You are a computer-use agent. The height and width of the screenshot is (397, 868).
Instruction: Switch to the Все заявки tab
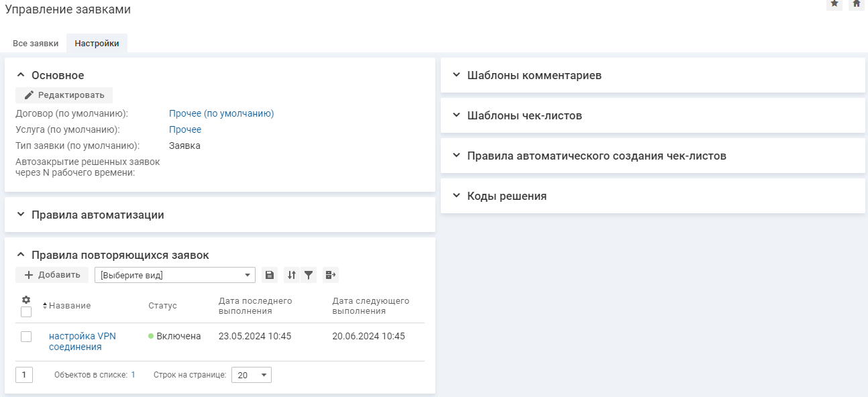pyautogui.click(x=36, y=44)
